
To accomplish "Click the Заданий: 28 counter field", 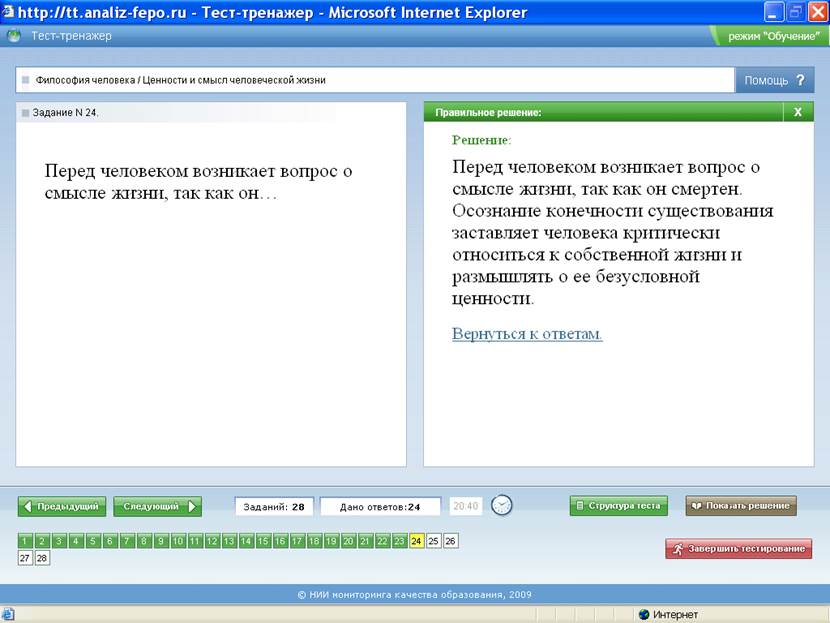I will [x=274, y=507].
